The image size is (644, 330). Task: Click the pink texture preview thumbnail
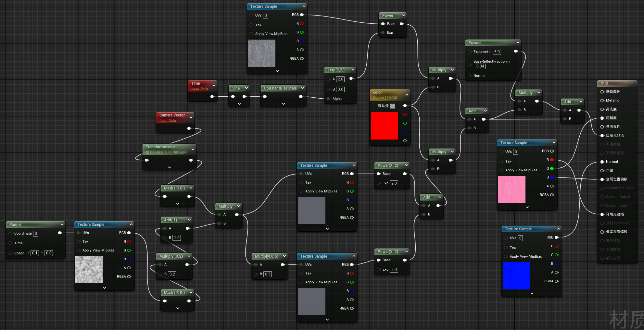tap(512, 189)
